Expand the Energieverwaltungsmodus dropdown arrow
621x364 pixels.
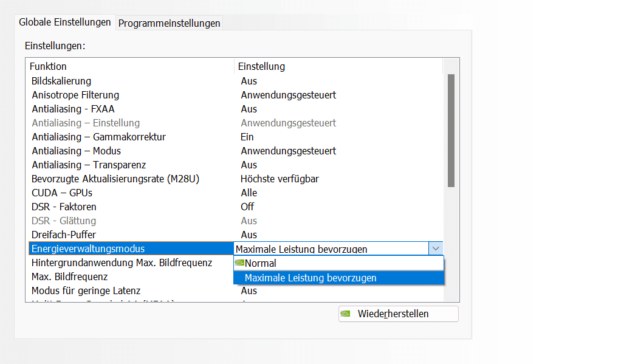(436, 249)
